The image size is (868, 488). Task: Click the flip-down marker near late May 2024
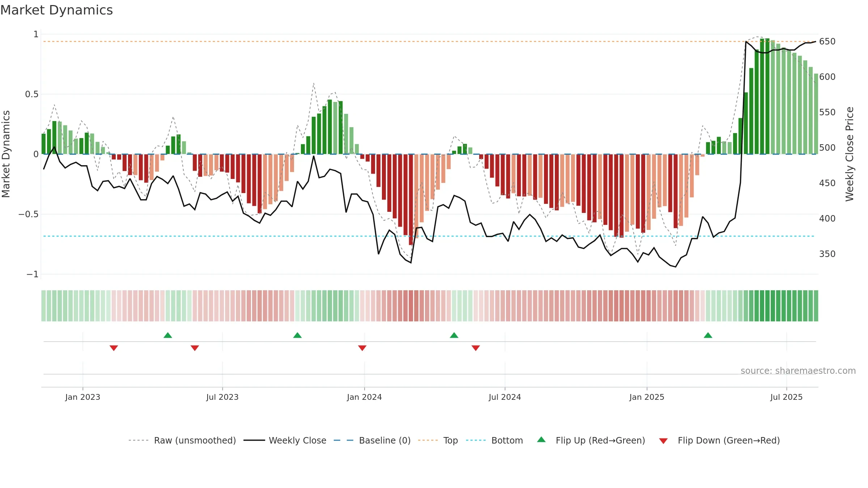(476, 348)
